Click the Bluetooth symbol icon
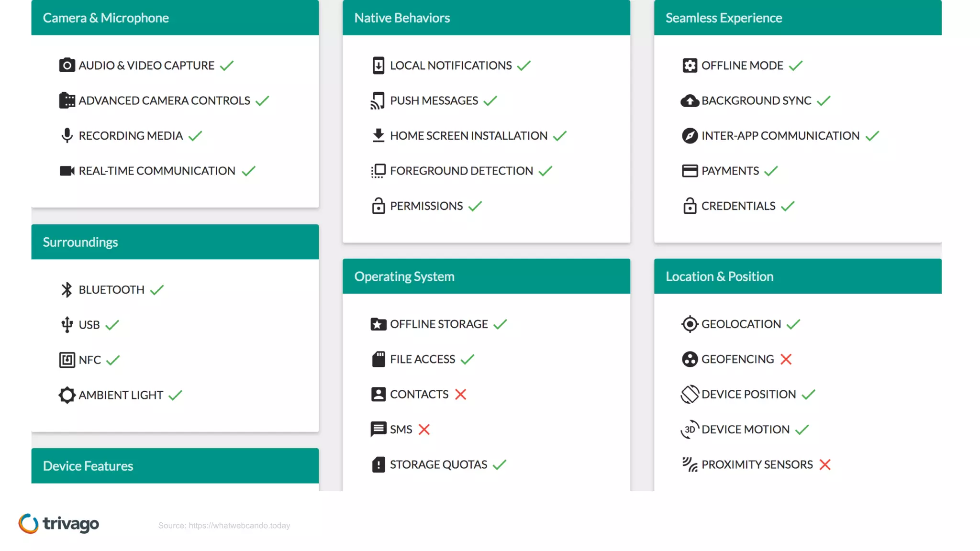The image size is (980, 551). (x=67, y=289)
